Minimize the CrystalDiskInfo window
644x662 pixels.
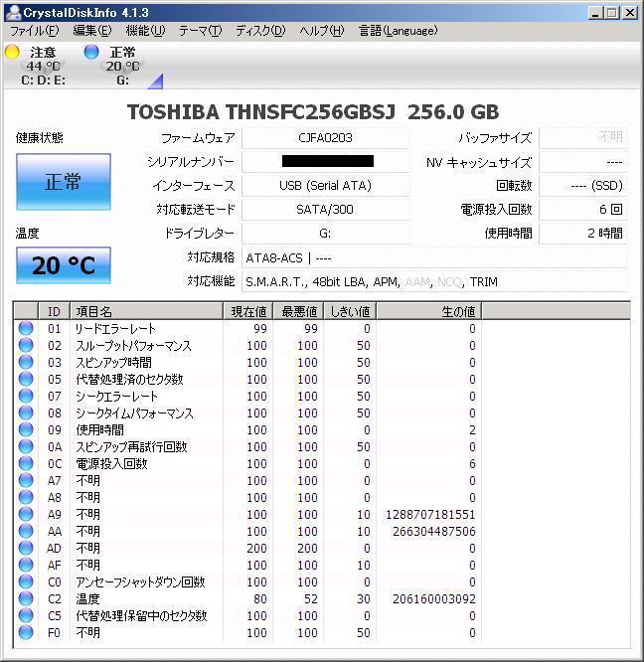(x=595, y=13)
